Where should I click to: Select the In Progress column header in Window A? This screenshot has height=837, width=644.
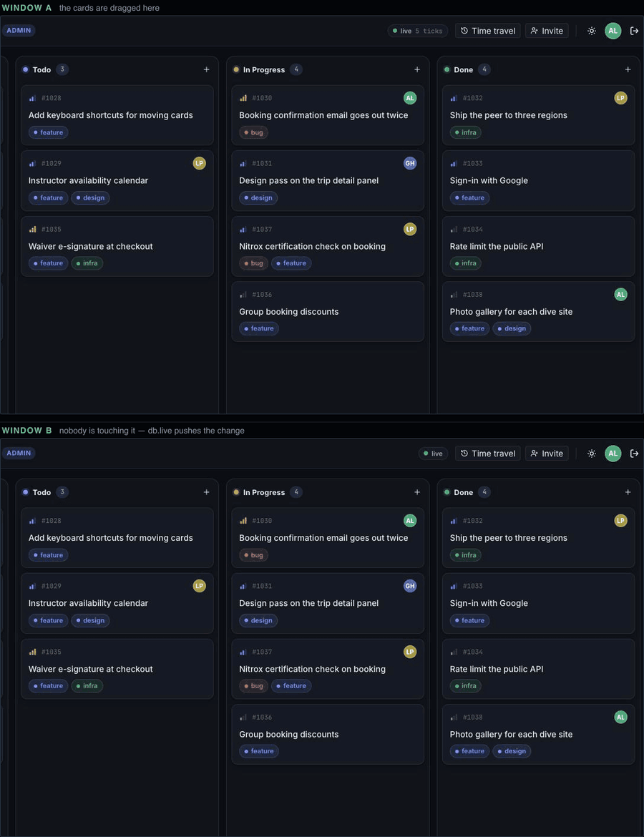[x=264, y=70]
